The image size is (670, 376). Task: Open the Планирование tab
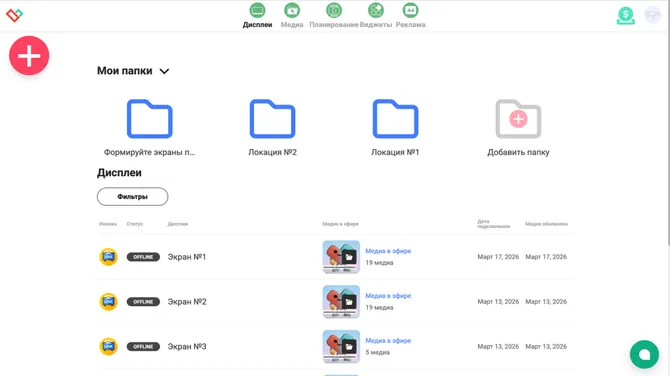tap(334, 15)
